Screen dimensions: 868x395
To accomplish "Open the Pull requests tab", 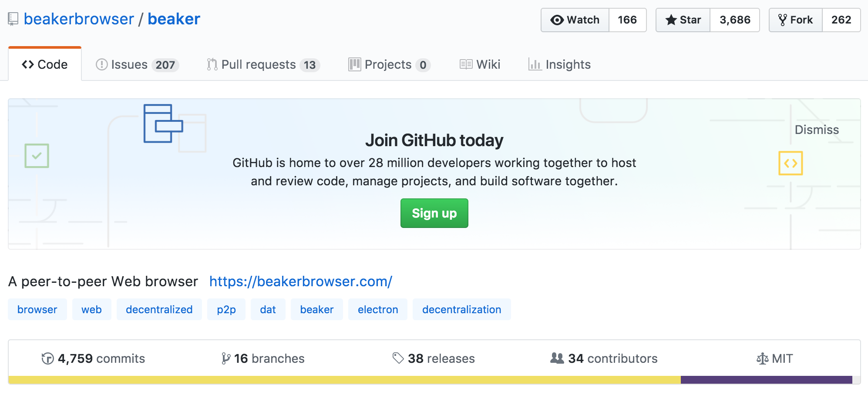I will 263,64.
